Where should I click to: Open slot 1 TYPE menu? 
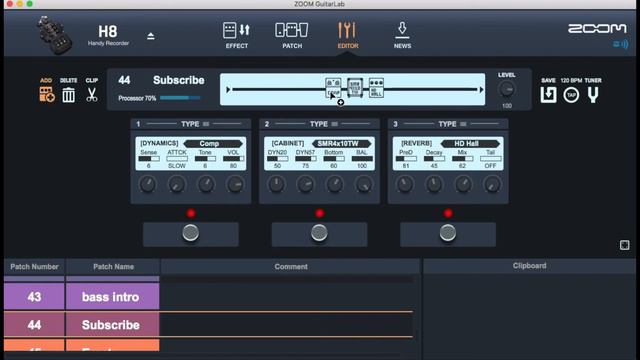195,124
